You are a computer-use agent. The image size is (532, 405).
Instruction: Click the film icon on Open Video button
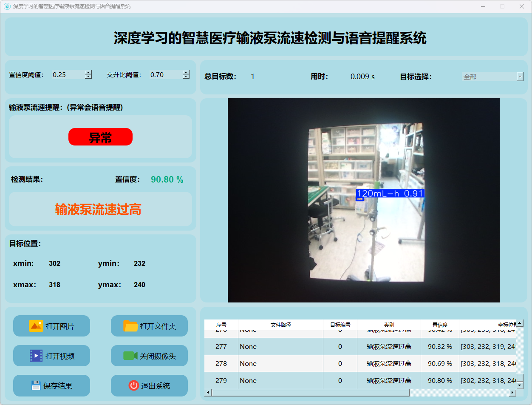[x=36, y=356]
